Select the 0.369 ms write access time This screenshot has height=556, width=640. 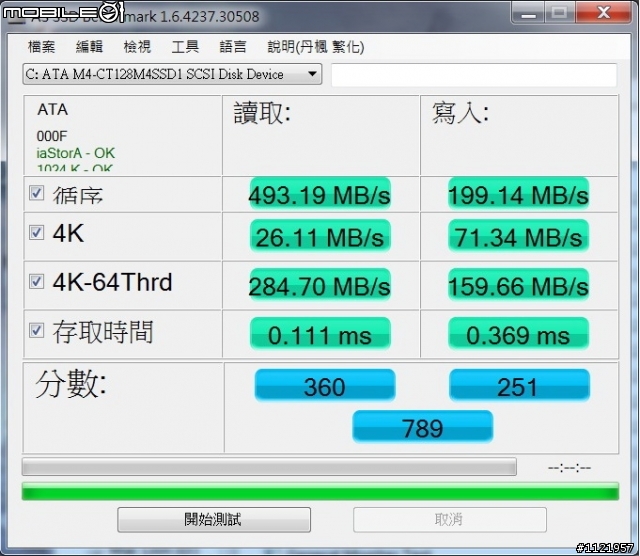point(518,334)
